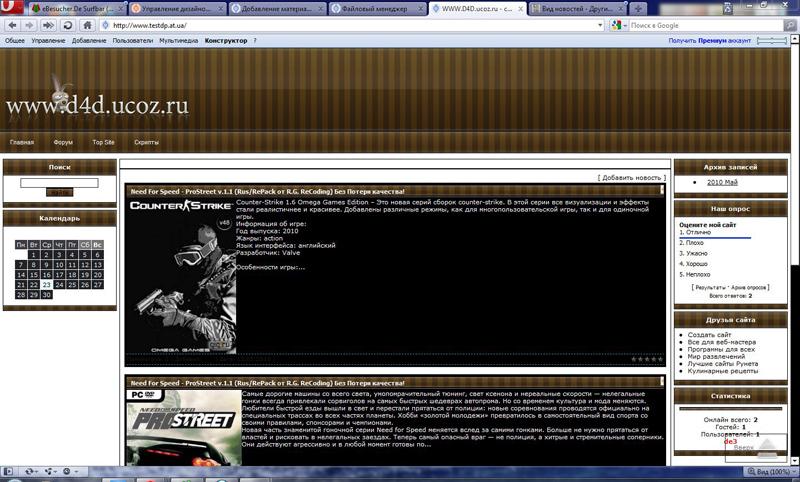Click the Fast Forward button
800x482 pixels.
point(48,25)
